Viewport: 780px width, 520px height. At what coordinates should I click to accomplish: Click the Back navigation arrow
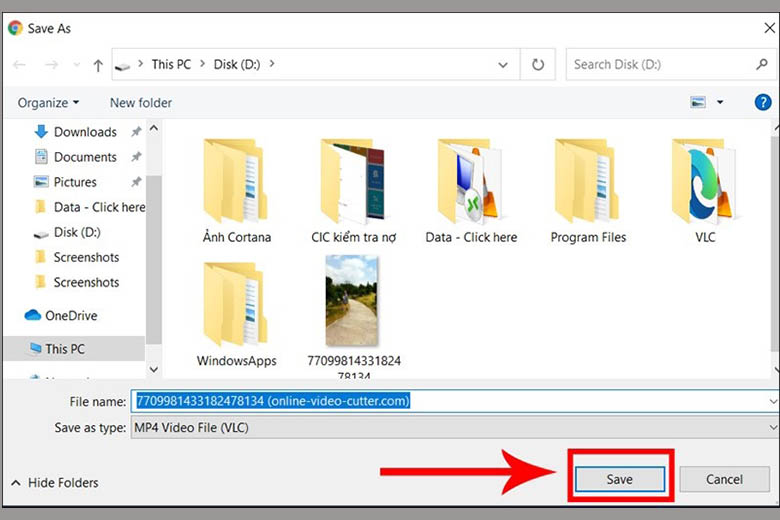click(19, 64)
